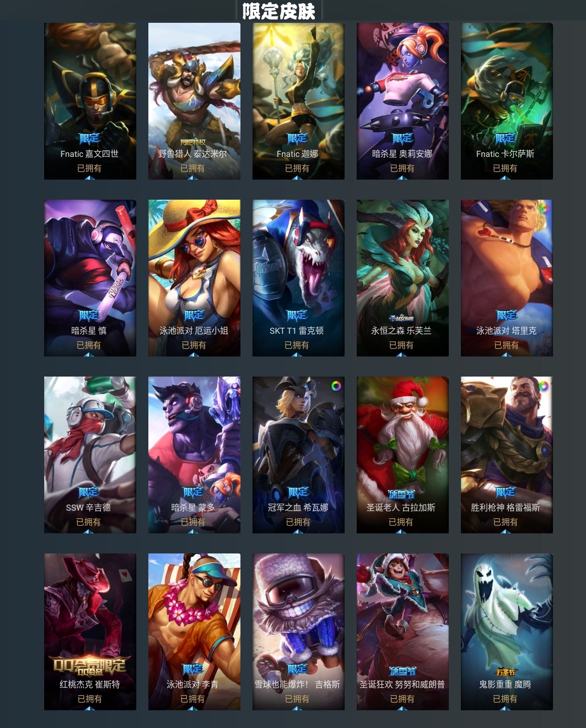
Task: Open chroma wheel on 泳池派对 塔里克
Action: click(544, 208)
